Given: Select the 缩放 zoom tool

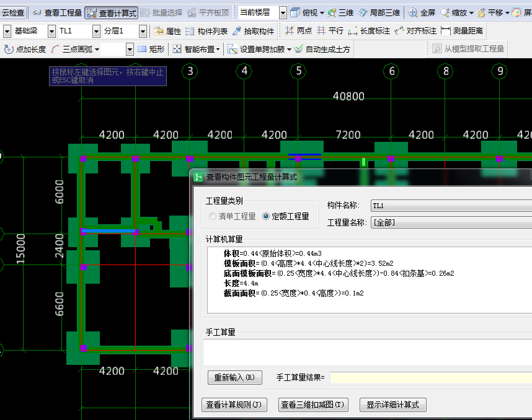Looking at the screenshot, I should point(454,13).
